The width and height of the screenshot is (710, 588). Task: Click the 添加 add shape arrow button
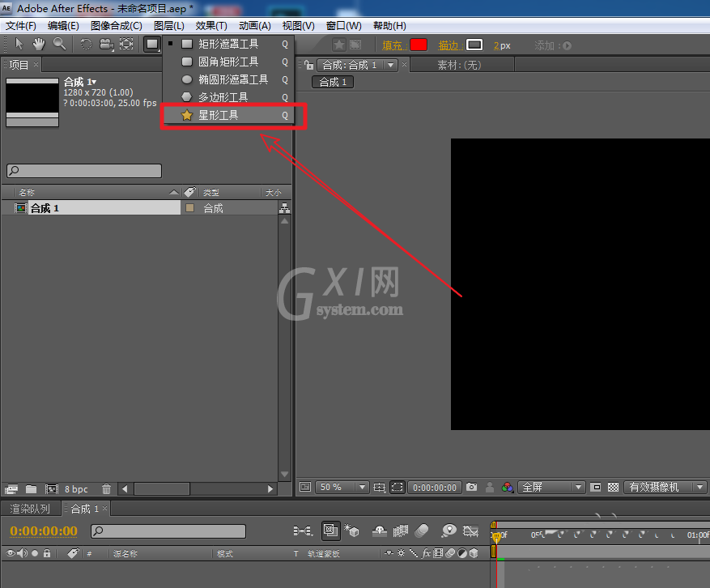point(567,45)
